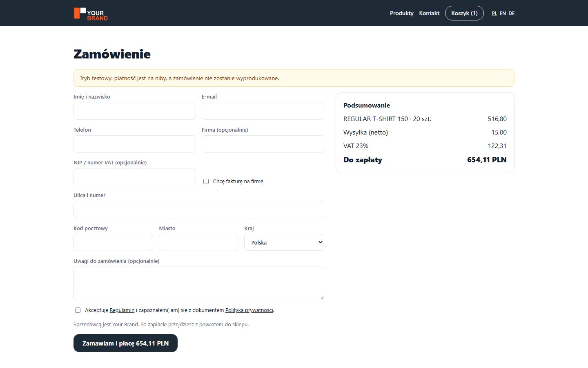Screen dimensions: 588x368
Task: Click the Sprzedawcą jest Your Brand note
Action: click(x=161, y=325)
